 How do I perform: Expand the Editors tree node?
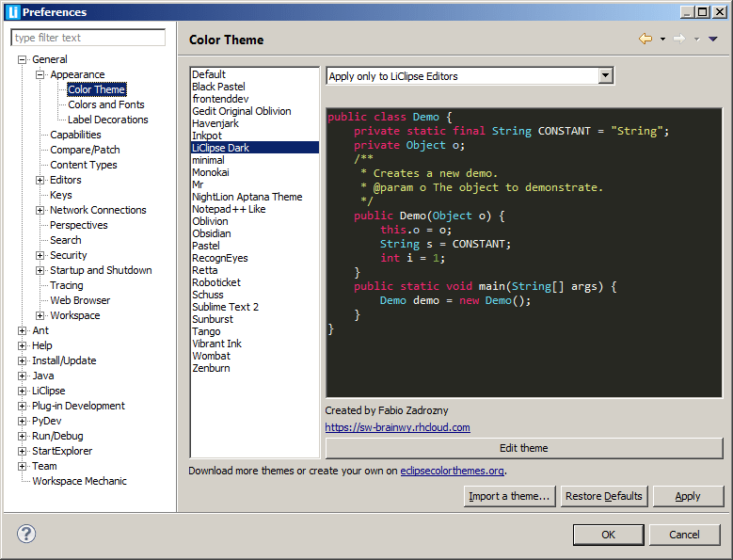[x=40, y=180]
